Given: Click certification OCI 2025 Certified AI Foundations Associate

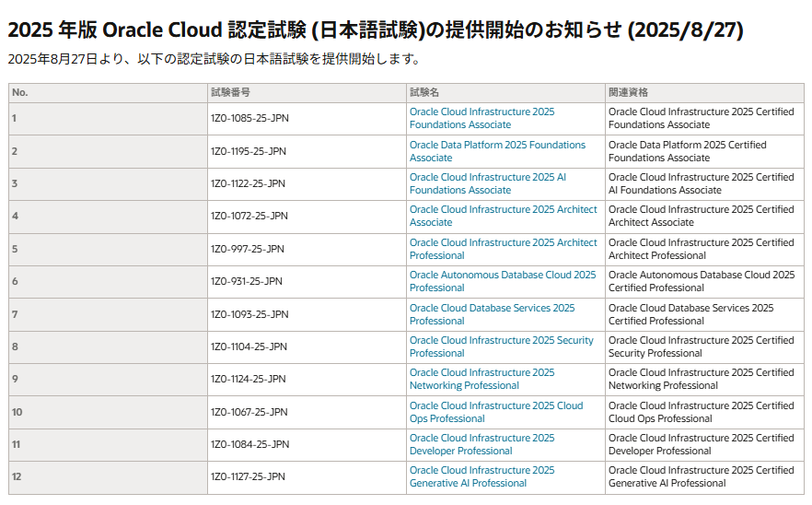Looking at the screenshot, I should (x=702, y=183).
